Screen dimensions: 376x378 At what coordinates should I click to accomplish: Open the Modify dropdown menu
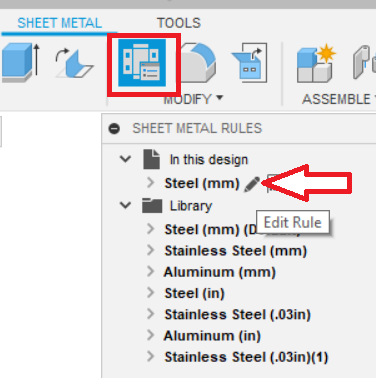tap(193, 99)
